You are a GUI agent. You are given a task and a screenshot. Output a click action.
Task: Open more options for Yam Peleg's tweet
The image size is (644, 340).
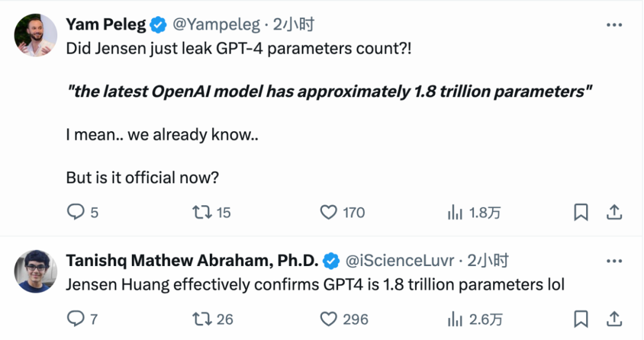click(x=614, y=25)
